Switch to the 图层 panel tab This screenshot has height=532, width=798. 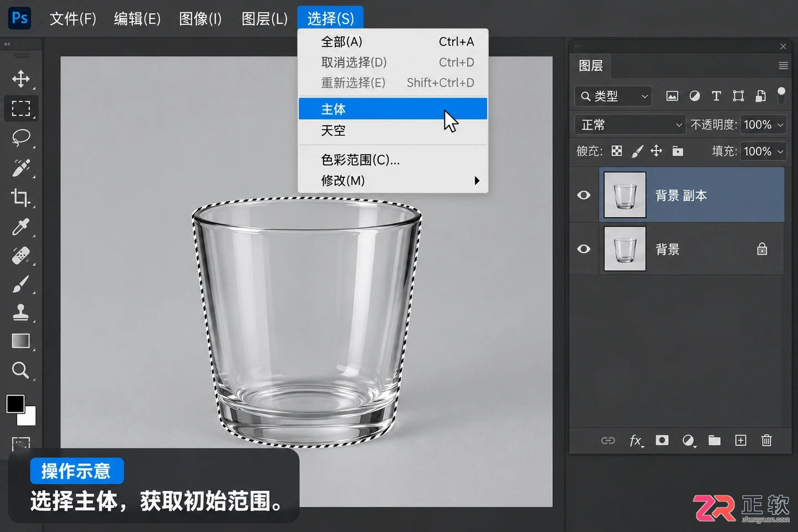591,66
